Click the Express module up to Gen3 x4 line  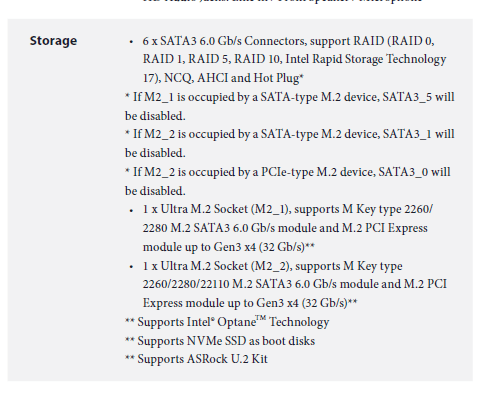click(x=250, y=303)
